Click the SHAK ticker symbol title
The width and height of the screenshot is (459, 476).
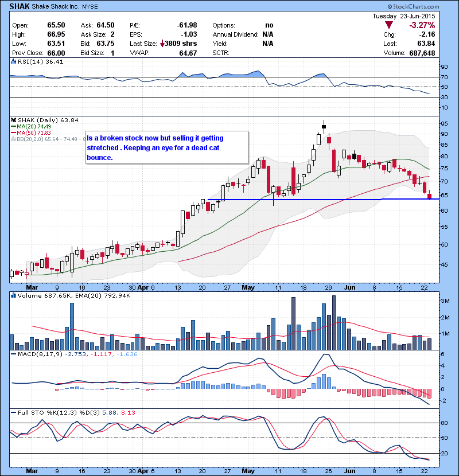(x=20, y=6)
